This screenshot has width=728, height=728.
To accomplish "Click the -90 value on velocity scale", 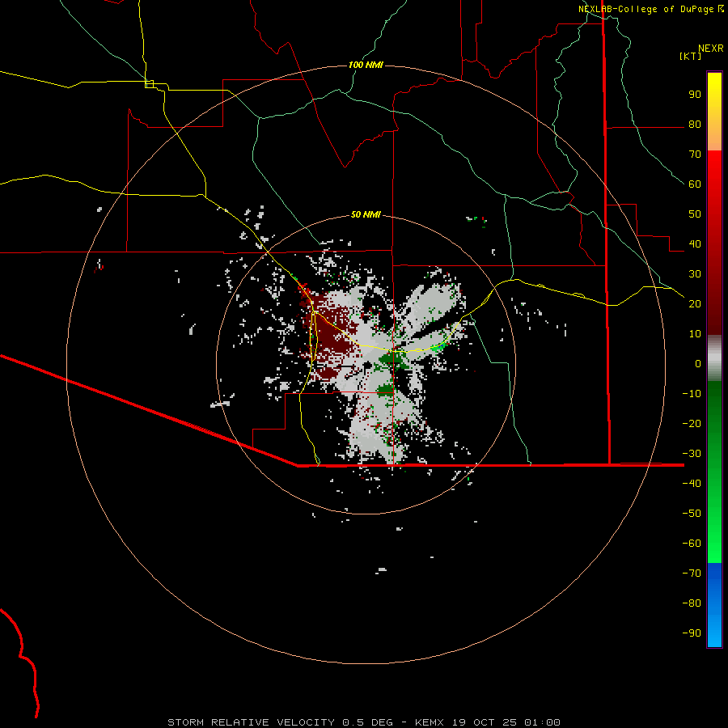I will pyautogui.click(x=692, y=633).
